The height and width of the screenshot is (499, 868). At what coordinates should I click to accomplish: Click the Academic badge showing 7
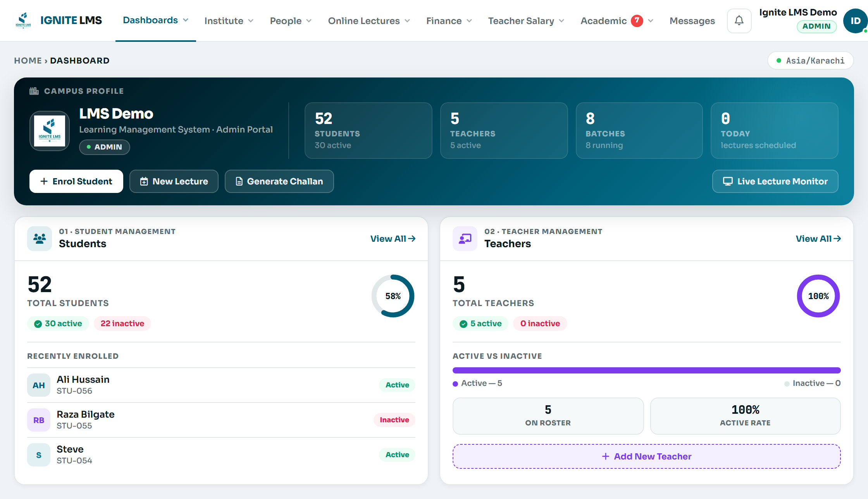[637, 21]
